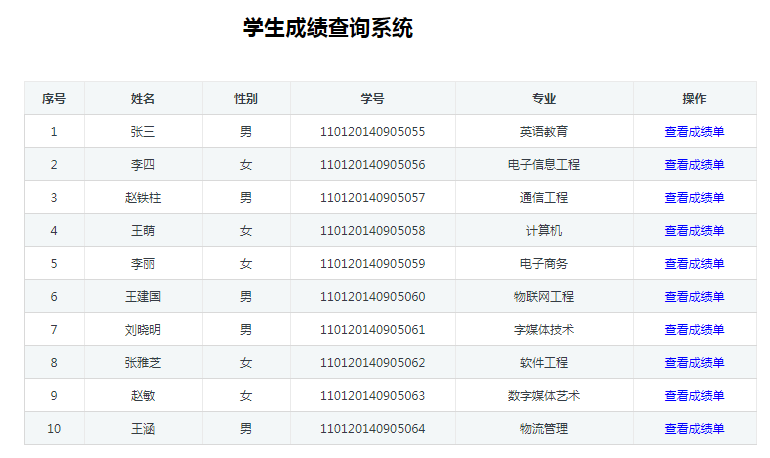This screenshot has width=770, height=458.
Task: View transcript link for 赵铁柱
Action: pos(694,197)
